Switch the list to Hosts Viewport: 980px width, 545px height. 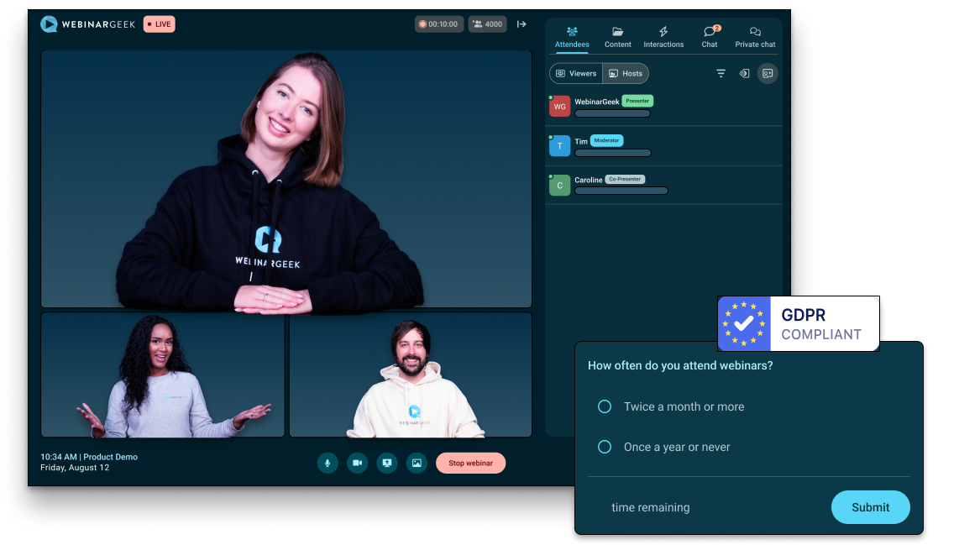coord(626,74)
